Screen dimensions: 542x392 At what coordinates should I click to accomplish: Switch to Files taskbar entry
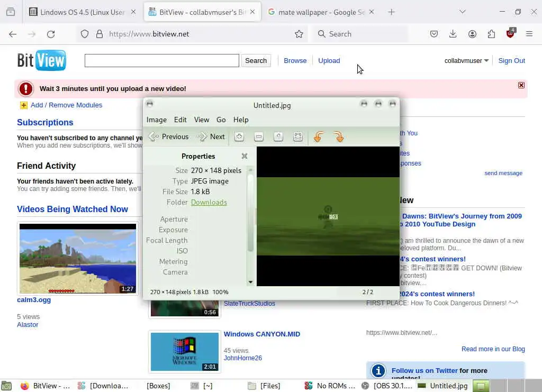[x=264, y=386]
